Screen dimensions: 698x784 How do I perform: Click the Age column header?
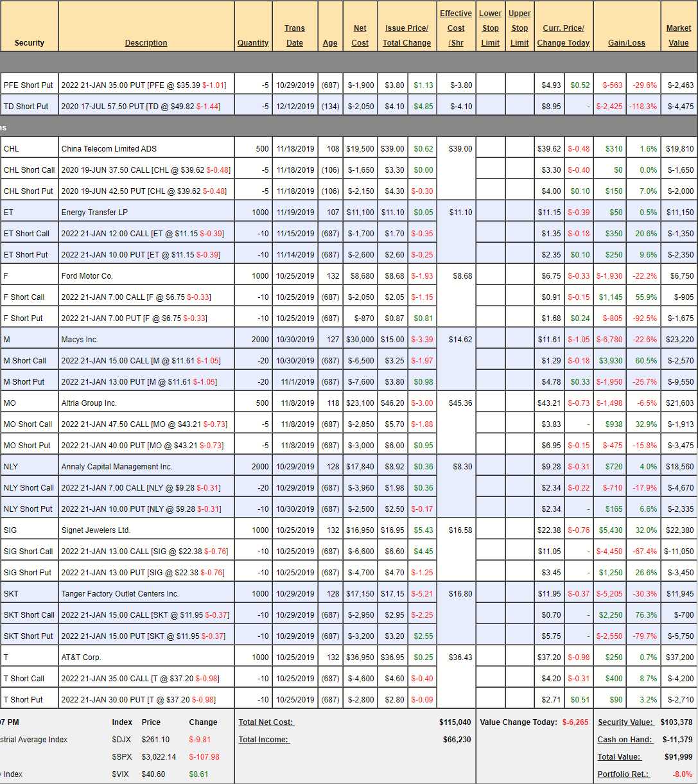pyautogui.click(x=330, y=43)
